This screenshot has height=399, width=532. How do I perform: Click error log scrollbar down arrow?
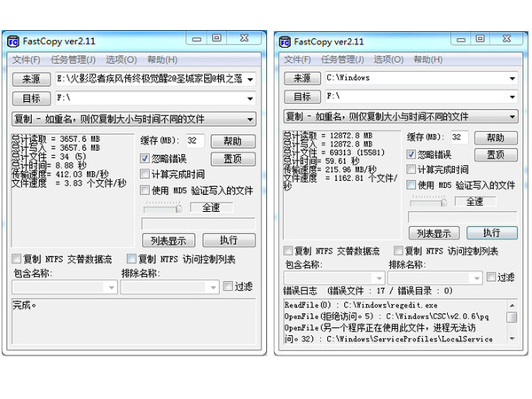coord(512,339)
